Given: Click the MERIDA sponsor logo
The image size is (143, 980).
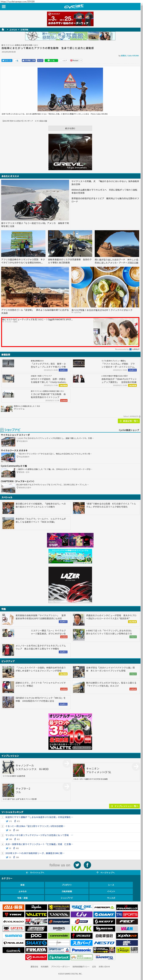Looking at the screenshot, I should (104, 907).
